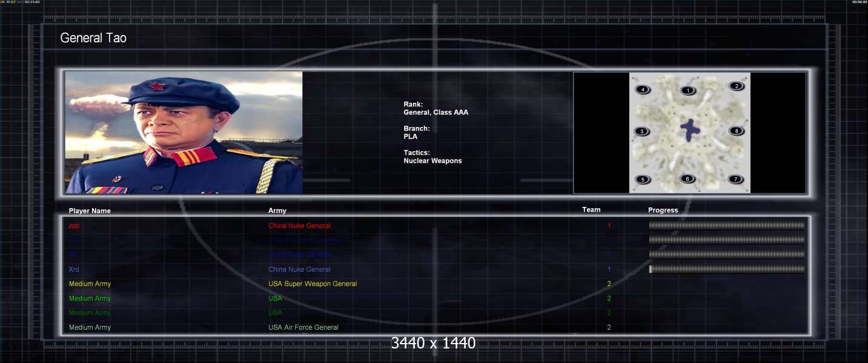868x363 pixels.
Task: Click General Tao's portrait image
Action: tap(184, 132)
